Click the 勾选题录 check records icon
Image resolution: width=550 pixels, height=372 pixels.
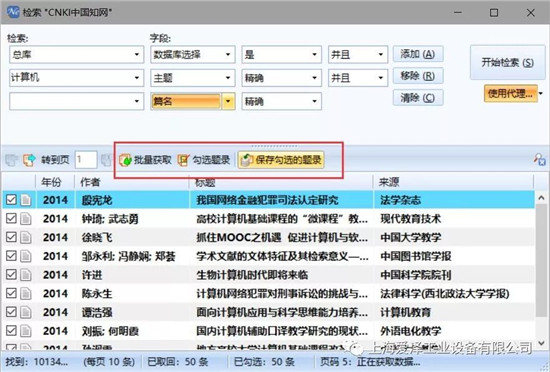tap(183, 160)
